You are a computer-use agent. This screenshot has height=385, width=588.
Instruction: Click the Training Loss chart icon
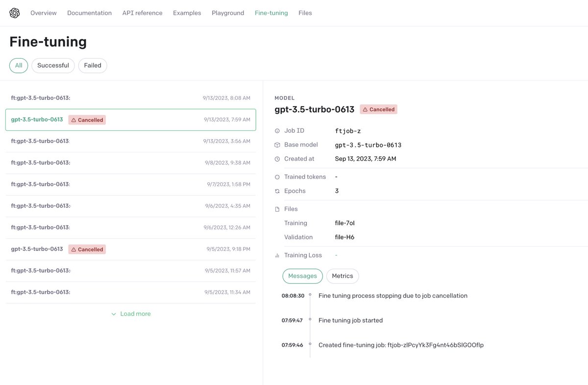pyautogui.click(x=277, y=255)
